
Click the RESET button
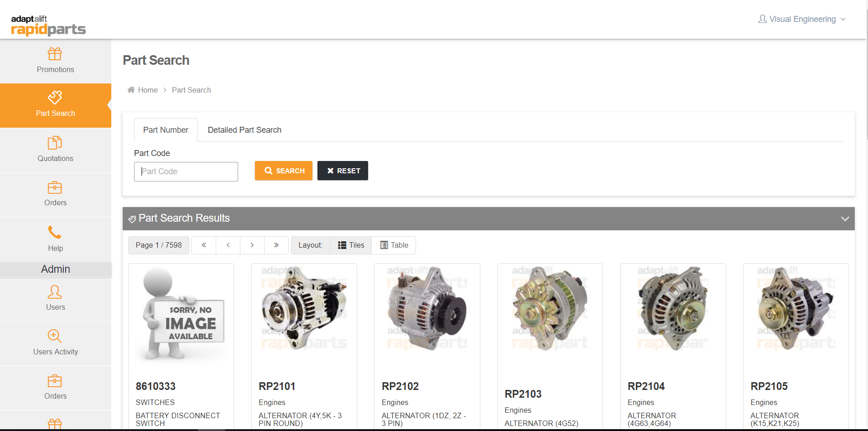343,171
